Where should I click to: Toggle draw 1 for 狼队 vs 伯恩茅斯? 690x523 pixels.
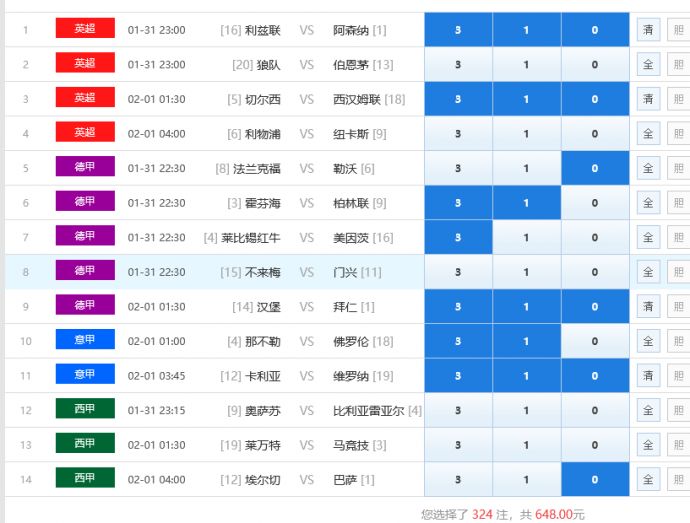[526, 65]
